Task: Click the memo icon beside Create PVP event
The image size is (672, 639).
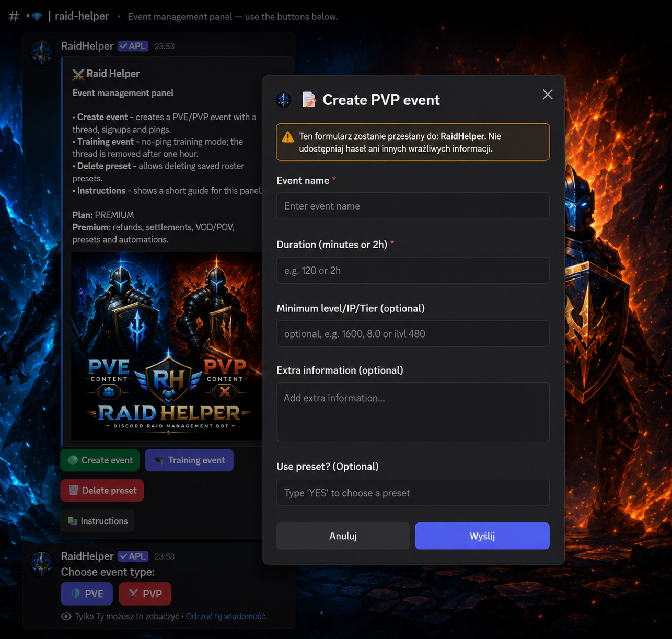Action: pyautogui.click(x=309, y=99)
